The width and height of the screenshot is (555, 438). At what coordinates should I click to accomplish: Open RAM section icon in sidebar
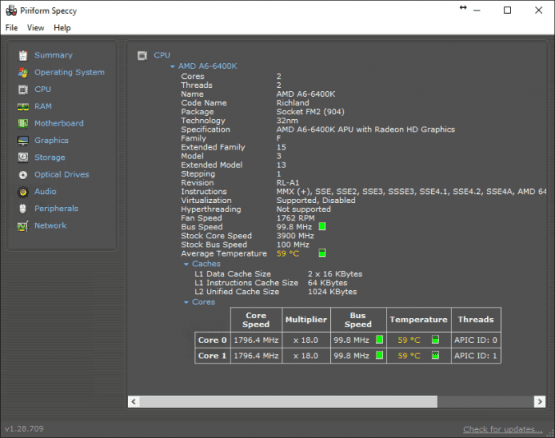[23, 107]
